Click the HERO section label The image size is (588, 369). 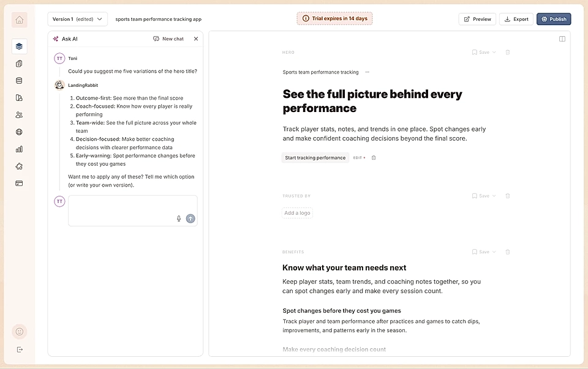pos(288,53)
